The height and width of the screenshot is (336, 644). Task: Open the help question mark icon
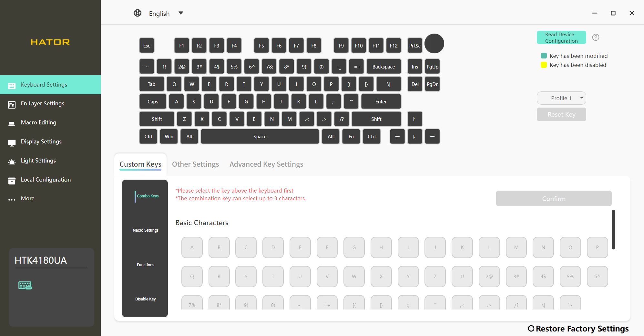point(596,37)
